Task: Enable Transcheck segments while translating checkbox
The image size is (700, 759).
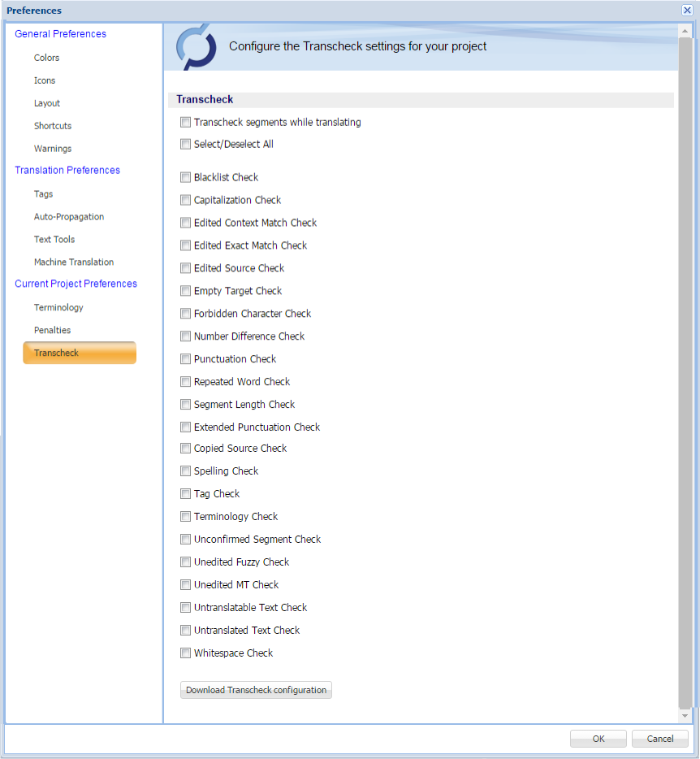Action: [185, 122]
